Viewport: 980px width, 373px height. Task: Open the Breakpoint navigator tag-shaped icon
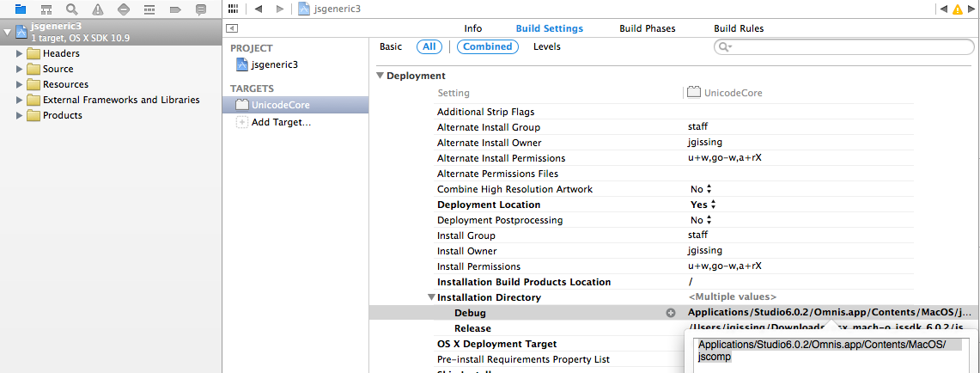[x=175, y=9]
